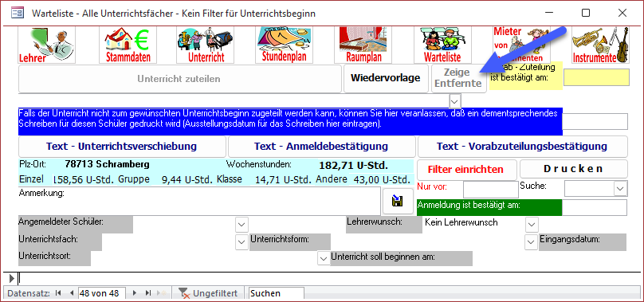Click the Nur vor input field

pos(491,190)
